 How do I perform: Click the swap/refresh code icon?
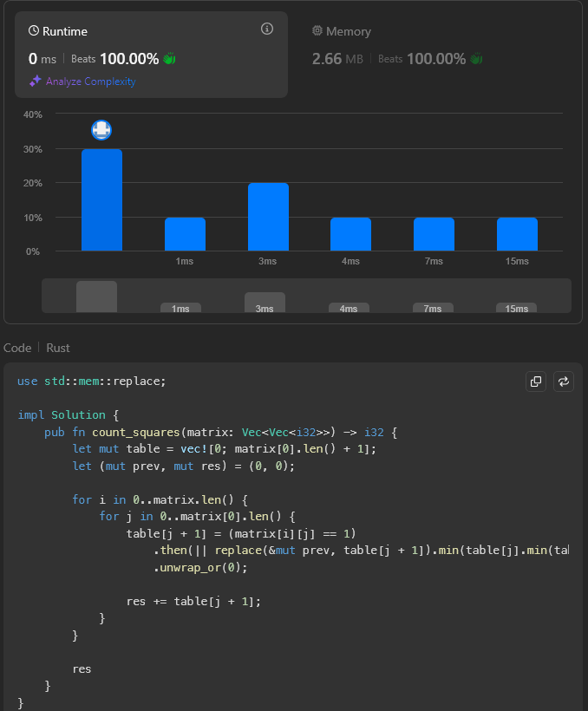(564, 382)
